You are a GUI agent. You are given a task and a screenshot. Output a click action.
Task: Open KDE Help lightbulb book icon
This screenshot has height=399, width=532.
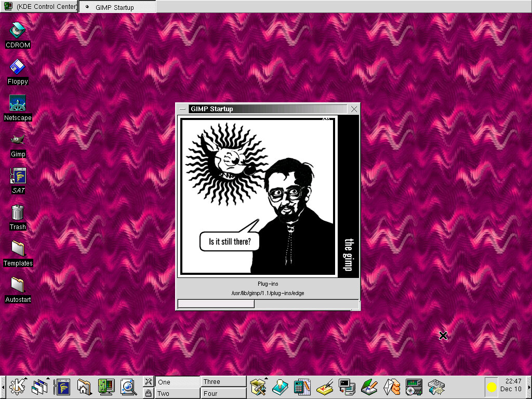[280, 387]
